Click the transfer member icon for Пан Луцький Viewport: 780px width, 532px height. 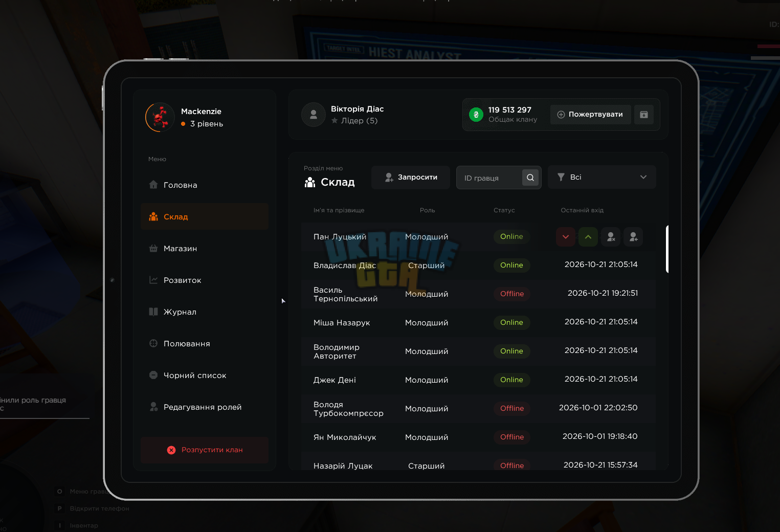633,237
